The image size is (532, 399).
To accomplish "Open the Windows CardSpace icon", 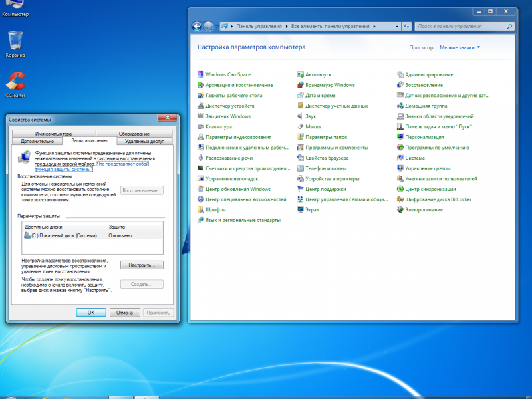I will pos(201,74).
